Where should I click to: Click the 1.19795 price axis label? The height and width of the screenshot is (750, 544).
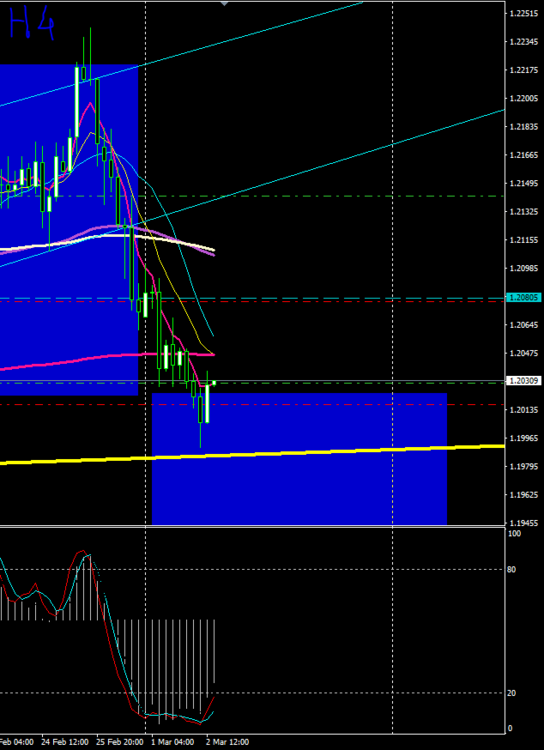pos(524,466)
